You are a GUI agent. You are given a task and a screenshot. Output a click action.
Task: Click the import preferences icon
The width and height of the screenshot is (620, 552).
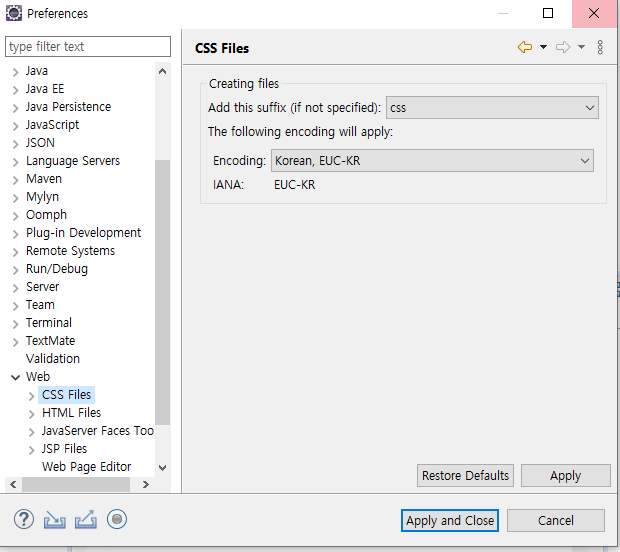click(x=54, y=519)
